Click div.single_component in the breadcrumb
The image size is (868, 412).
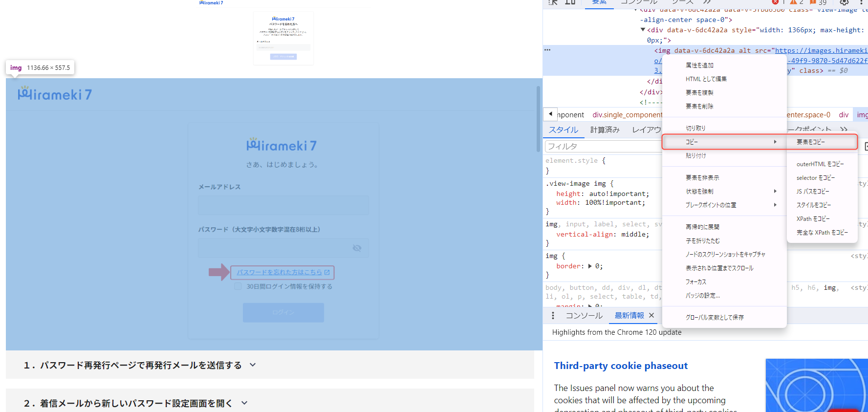(627, 115)
